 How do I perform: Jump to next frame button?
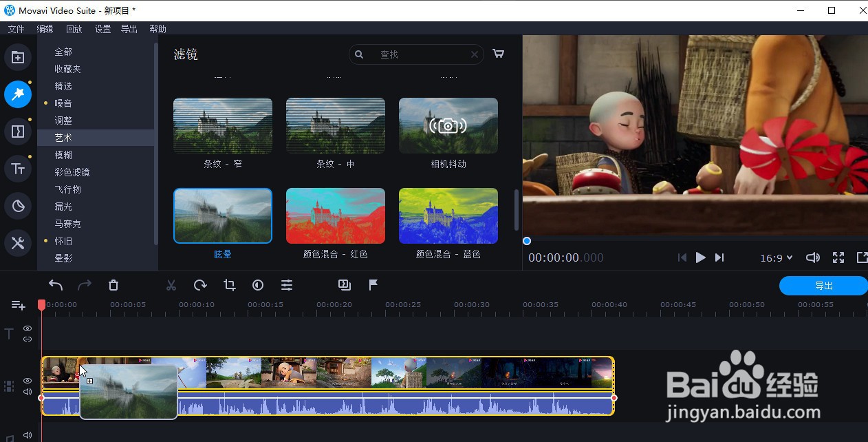pos(719,257)
